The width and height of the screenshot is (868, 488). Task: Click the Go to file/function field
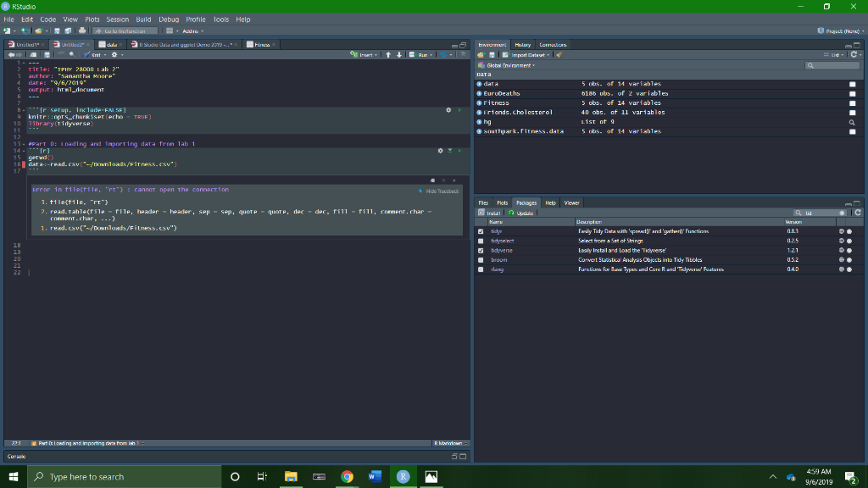tap(125, 31)
